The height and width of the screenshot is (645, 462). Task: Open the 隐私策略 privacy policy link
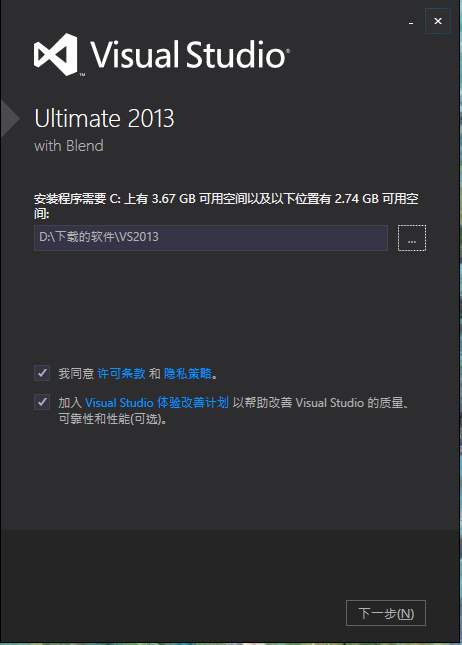point(188,374)
